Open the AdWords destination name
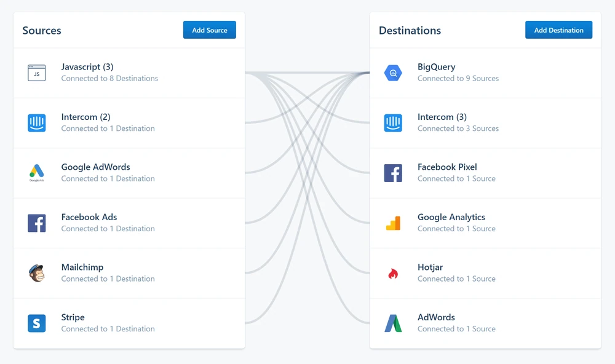The height and width of the screenshot is (364, 615). point(436,317)
